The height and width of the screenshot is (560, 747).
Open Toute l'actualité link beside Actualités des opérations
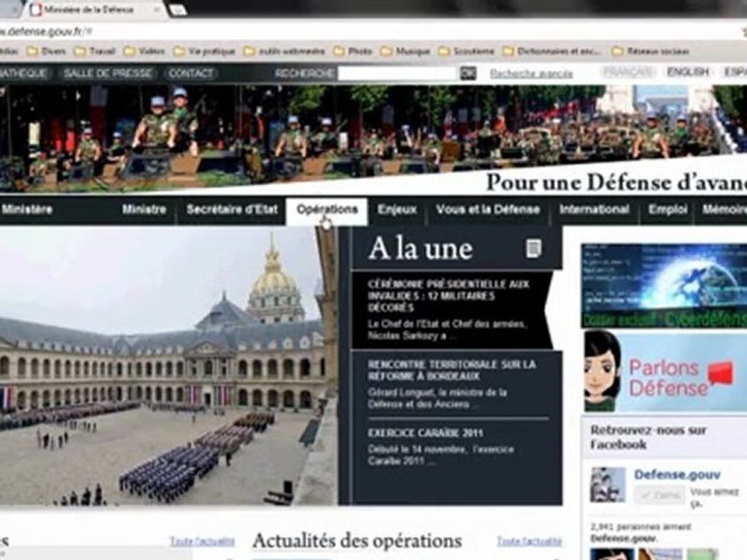529,541
